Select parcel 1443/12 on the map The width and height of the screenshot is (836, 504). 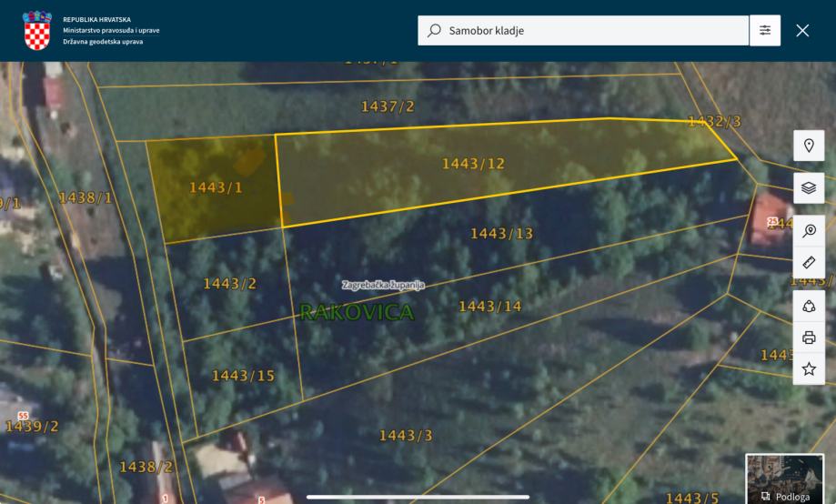[x=473, y=164]
